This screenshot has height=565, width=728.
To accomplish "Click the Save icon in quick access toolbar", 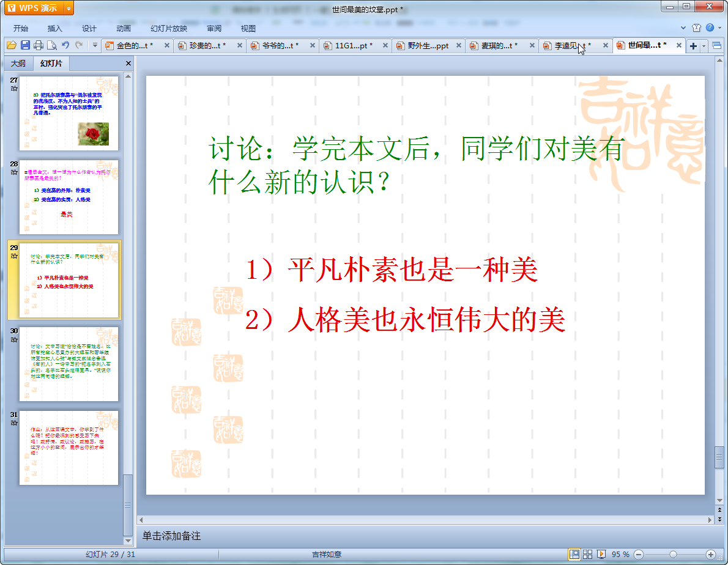I will 25,45.
